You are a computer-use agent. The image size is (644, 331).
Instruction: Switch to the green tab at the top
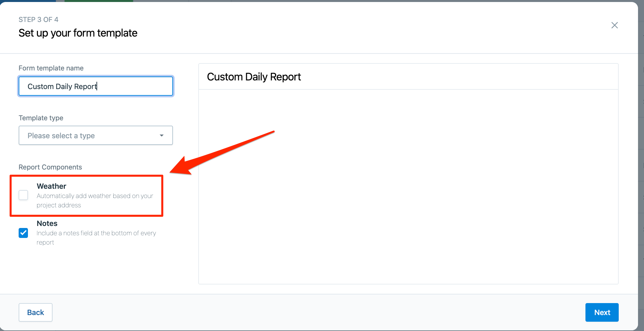[98, 1]
